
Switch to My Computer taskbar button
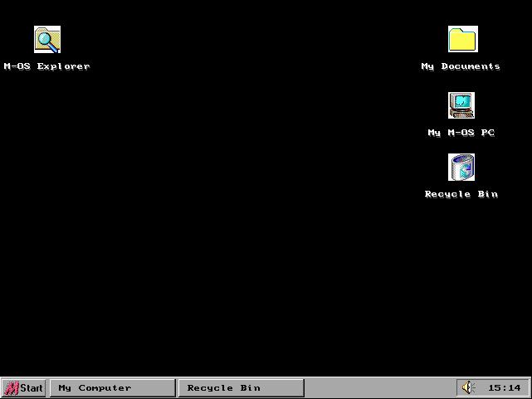coord(113,388)
